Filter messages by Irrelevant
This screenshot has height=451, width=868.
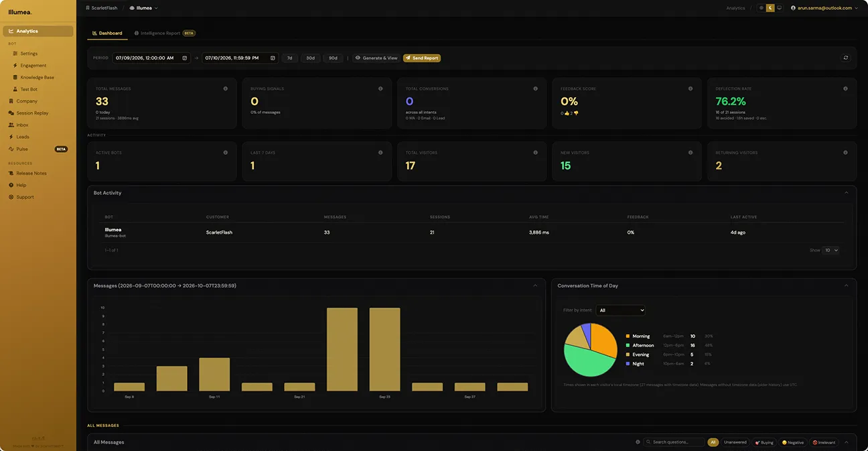pos(824,442)
